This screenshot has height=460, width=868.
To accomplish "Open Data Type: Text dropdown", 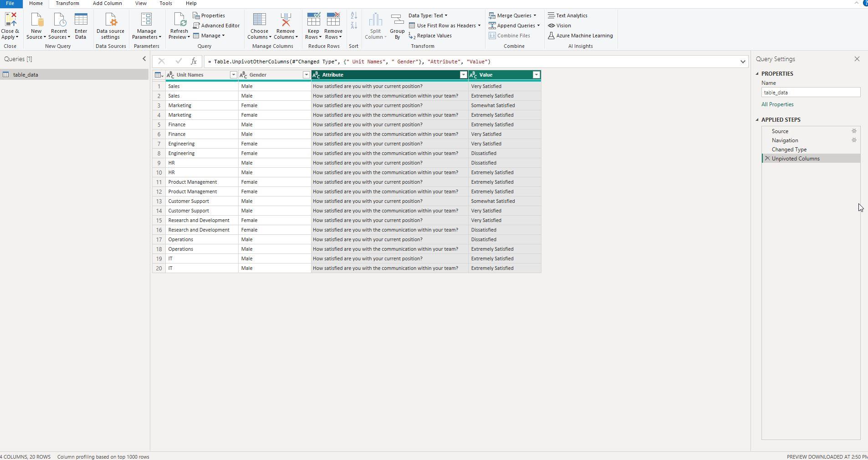I will (x=428, y=16).
